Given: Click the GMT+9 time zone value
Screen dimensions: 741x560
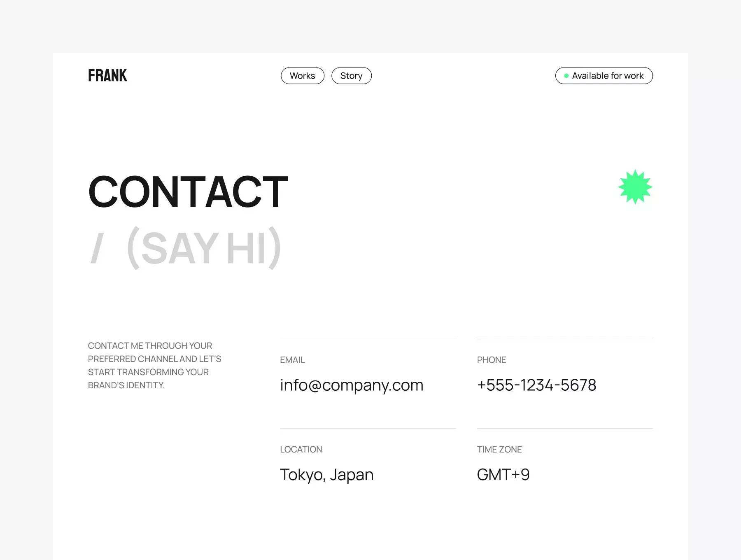Looking at the screenshot, I should [x=503, y=475].
